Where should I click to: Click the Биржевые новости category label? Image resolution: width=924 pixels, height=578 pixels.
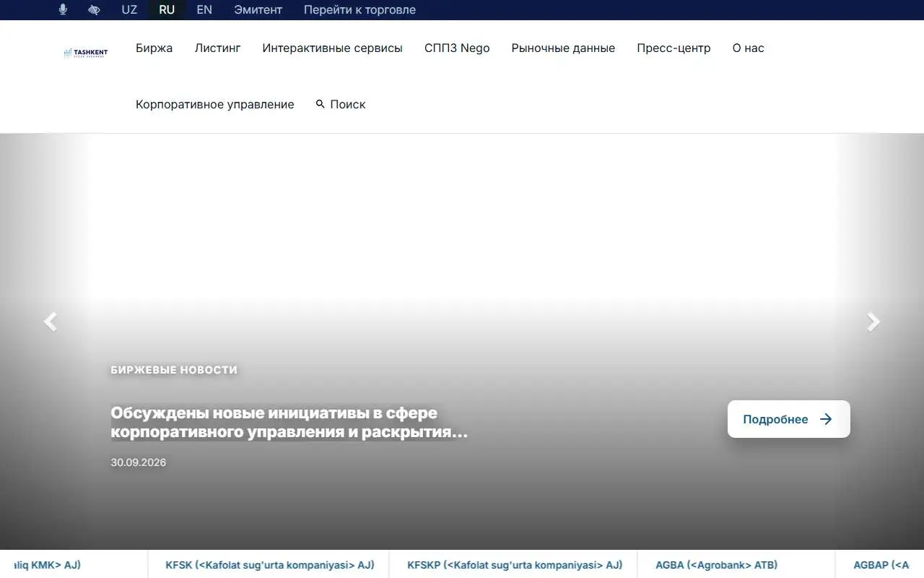coord(174,370)
